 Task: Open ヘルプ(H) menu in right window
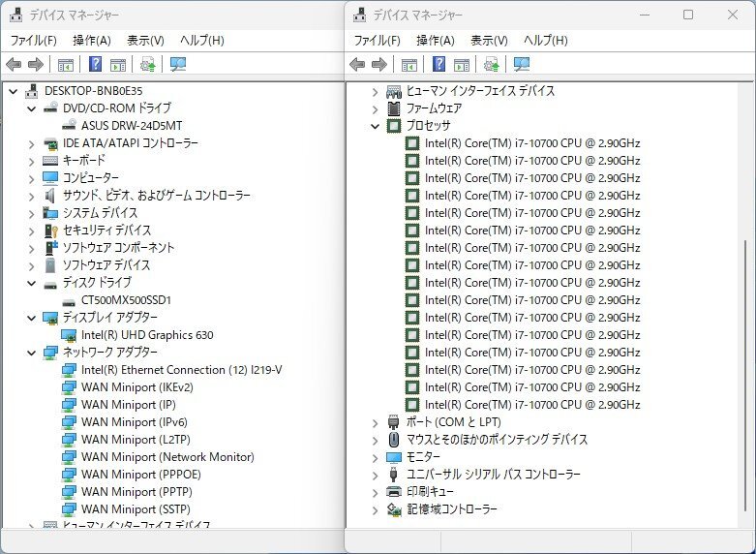(546, 41)
